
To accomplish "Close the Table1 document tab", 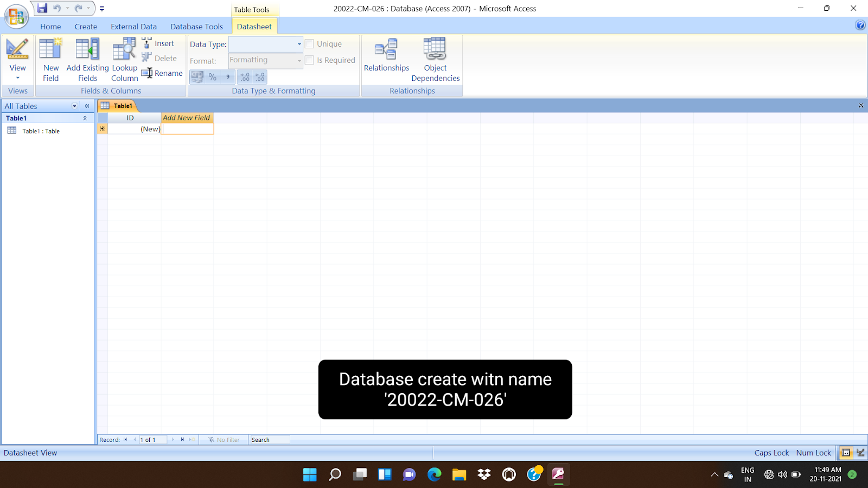I will pos(861,106).
